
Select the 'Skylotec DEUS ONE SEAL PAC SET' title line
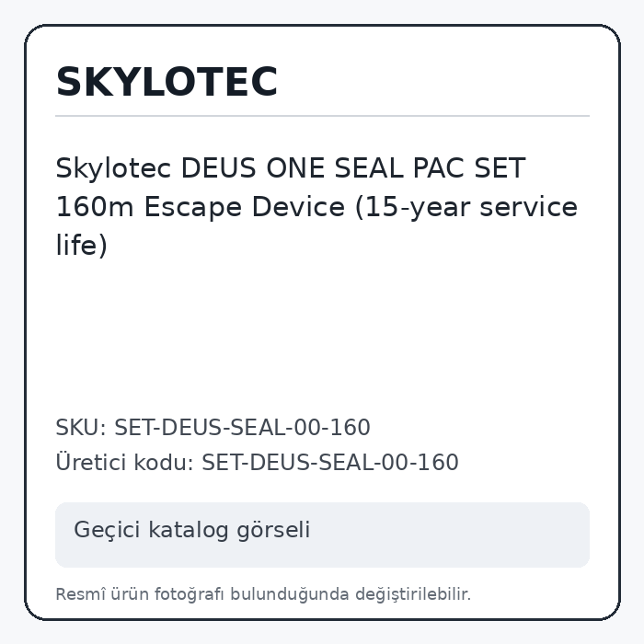coord(291,168)
